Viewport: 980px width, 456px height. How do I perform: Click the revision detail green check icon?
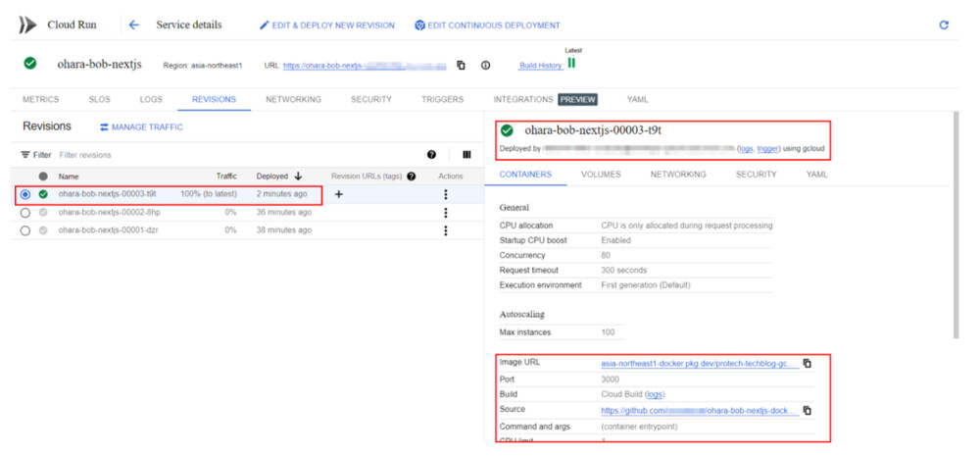coord(507,130)
